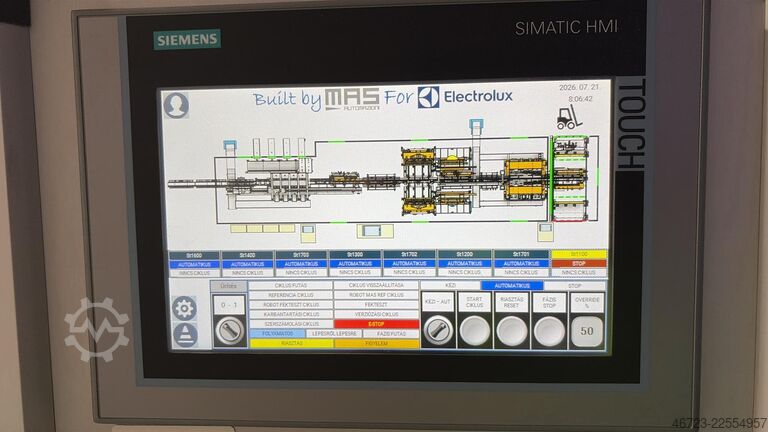Turn the KÉZI - AUT selector switch
Viewport: 768px width, 432px height.
pos(437,330)
